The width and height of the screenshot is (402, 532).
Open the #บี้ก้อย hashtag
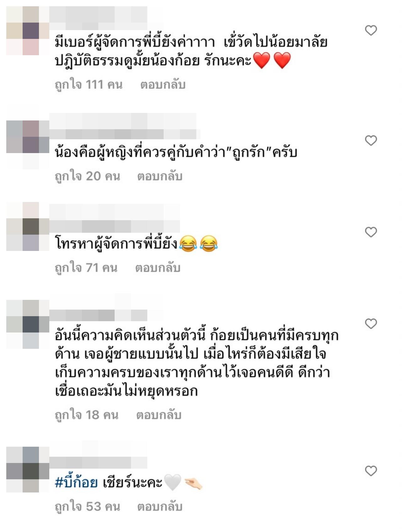coord(76,482)
